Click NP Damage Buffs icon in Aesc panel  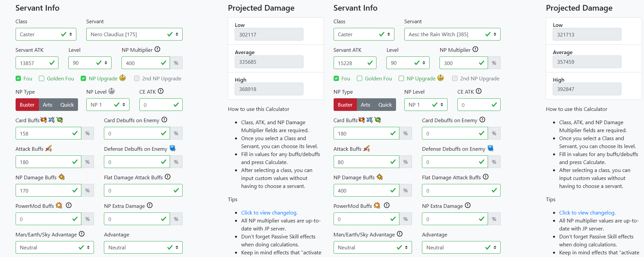coord(380,177)
